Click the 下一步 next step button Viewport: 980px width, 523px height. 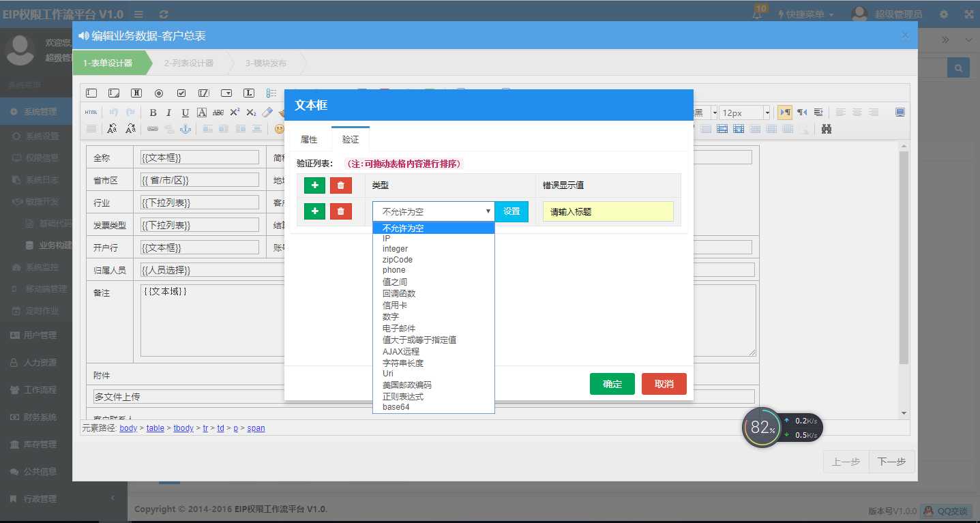point(891,461)
